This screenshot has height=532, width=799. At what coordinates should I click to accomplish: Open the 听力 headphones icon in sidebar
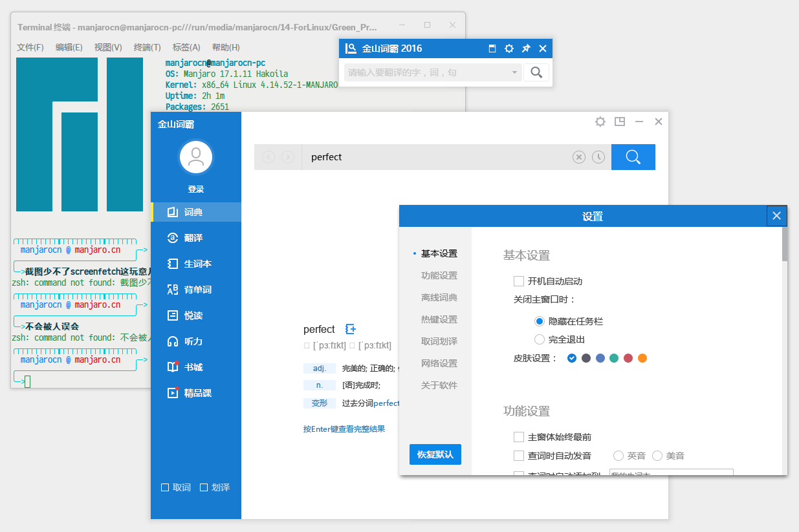tap(173, 341)
